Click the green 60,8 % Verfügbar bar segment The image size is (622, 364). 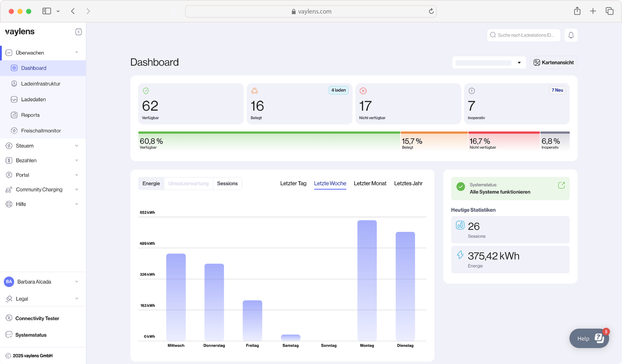pyautogui.click(x=269, y=141)
